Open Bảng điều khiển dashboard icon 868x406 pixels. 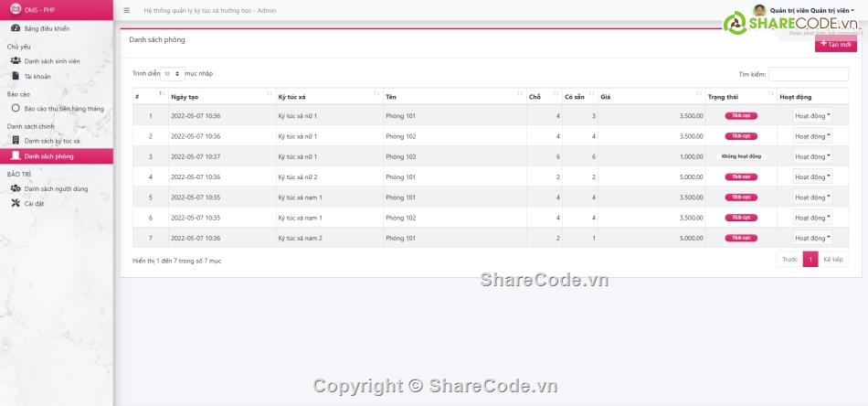16,29
